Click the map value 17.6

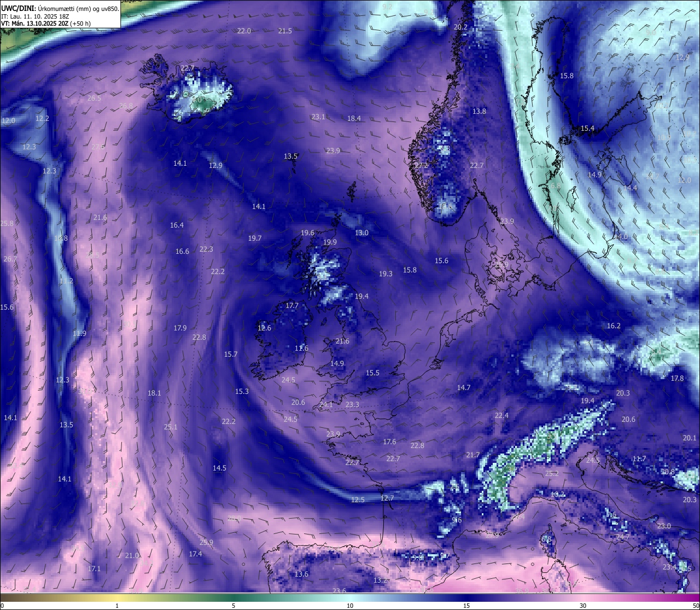coord(389,442)
